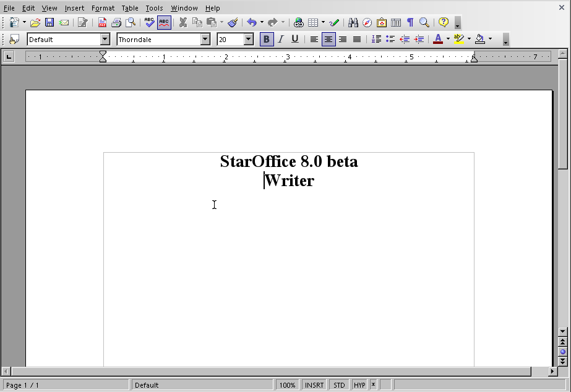This screenshot has height=392, width=571.
Task: Open background color palette arrow
Action: click(490, 39)
